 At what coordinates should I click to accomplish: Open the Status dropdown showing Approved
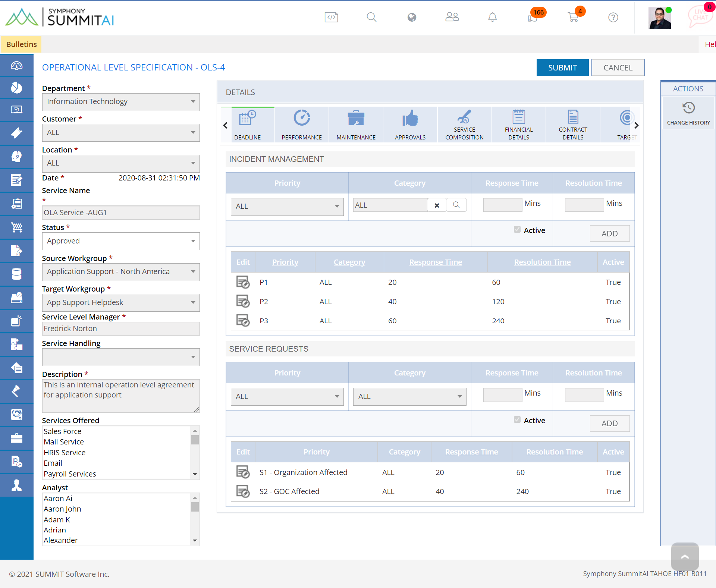coord(121,241)
